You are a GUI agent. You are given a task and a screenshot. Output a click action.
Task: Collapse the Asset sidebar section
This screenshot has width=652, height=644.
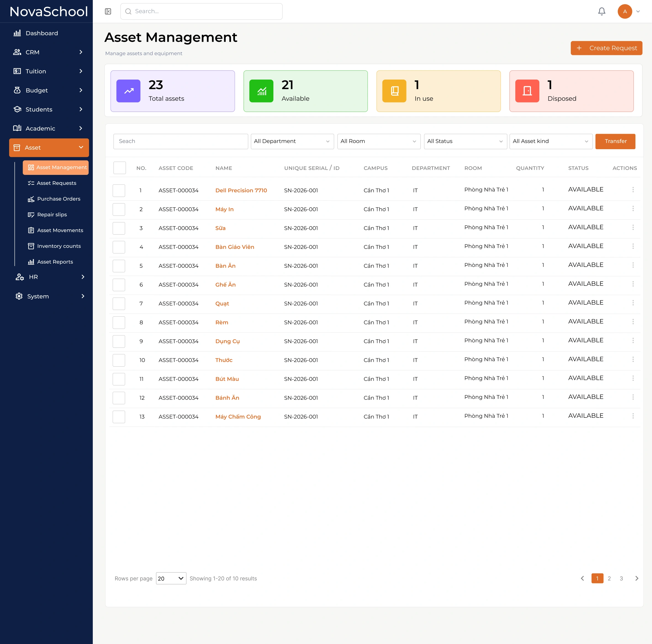click(x=49, y=148)
